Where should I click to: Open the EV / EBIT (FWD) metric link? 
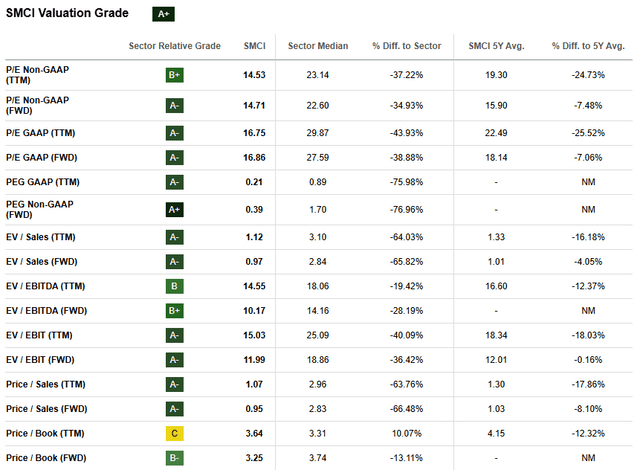(x=43, y=359)
